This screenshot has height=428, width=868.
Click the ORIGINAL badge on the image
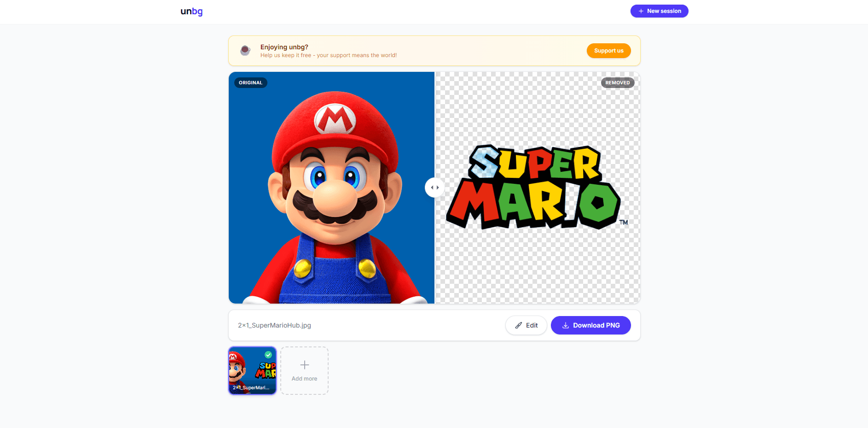pos(250,83)
